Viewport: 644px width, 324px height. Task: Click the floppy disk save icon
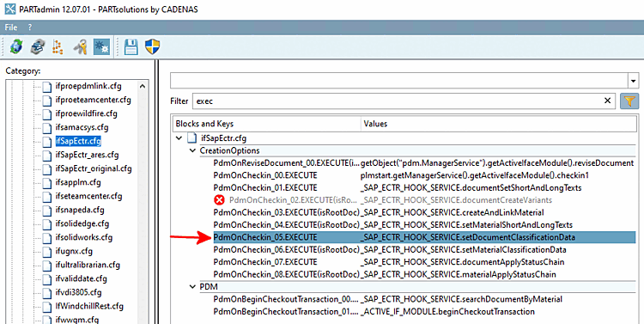tap(131, 47)
